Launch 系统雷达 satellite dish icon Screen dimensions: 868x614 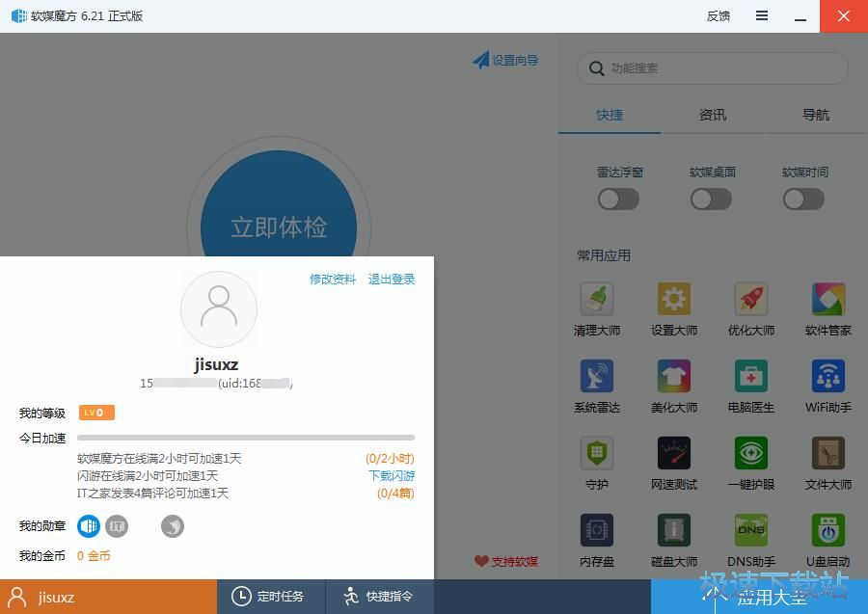[x=597, y=376]
